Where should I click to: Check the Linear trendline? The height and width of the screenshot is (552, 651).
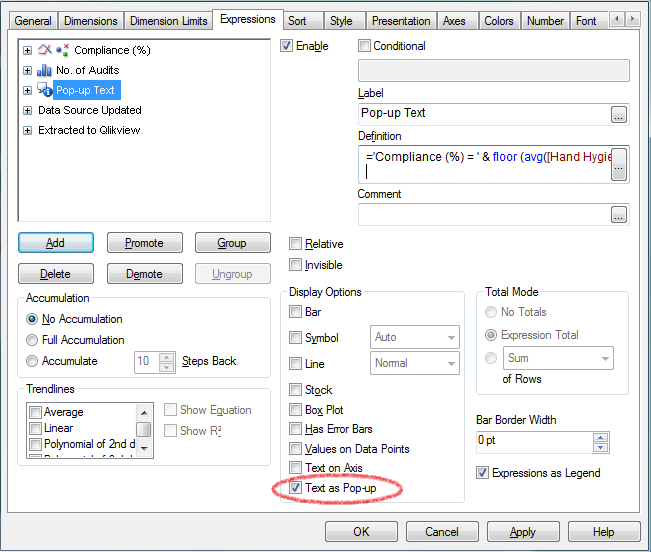36,428
